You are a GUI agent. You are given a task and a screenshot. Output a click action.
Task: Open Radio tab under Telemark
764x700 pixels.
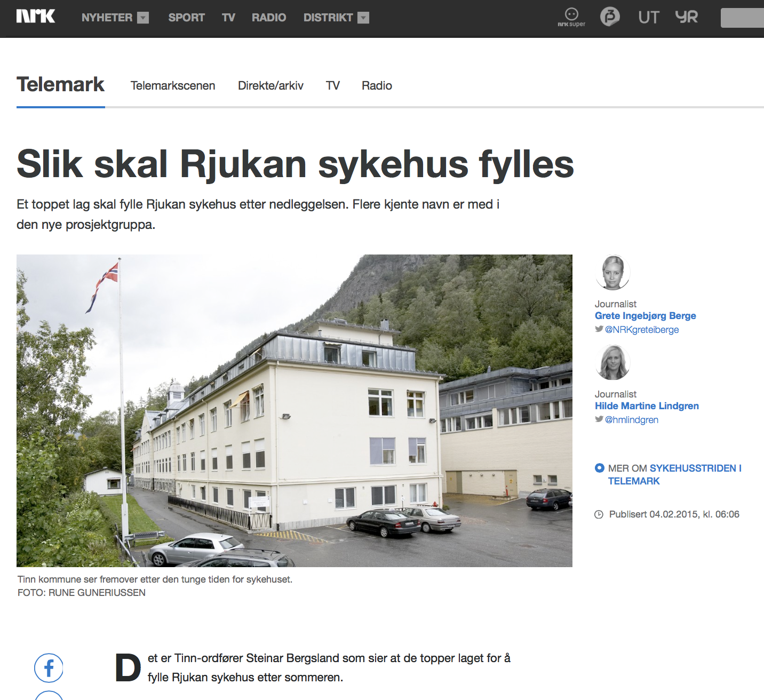377,85
